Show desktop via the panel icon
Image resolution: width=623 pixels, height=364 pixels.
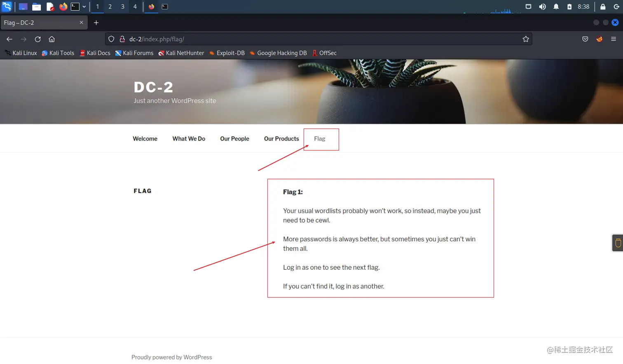pos(23,7)
